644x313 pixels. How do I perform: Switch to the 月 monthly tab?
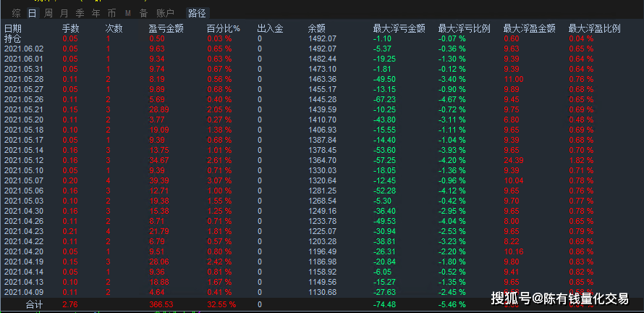point(64,13)
